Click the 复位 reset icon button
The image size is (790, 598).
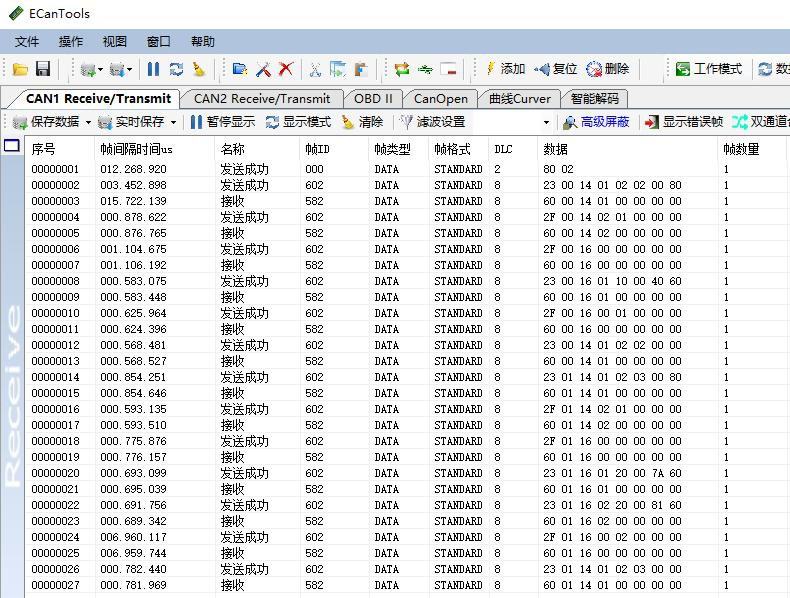556,69
